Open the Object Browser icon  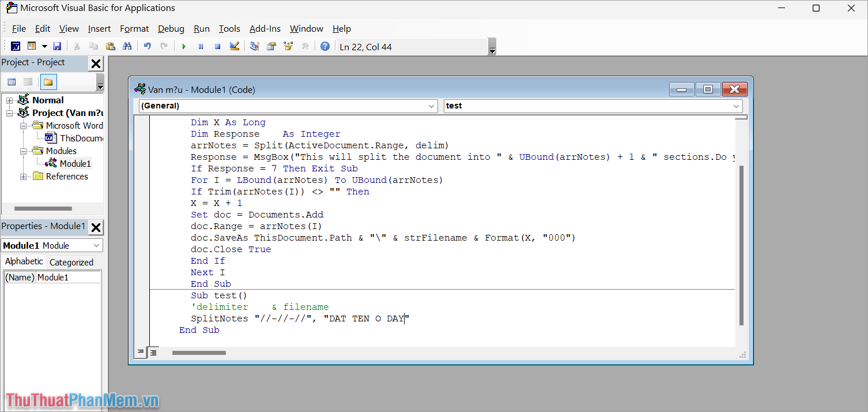point(288,47)
